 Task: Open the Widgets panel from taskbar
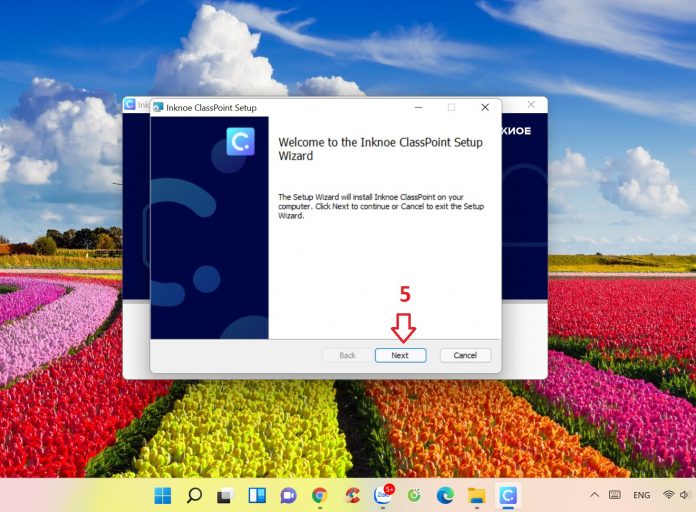pyautogui.click(x=257, y=495)
